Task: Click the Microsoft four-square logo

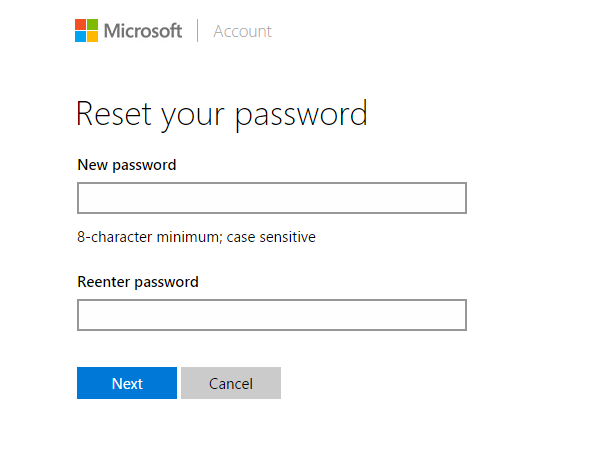Action: pos(86,31)
